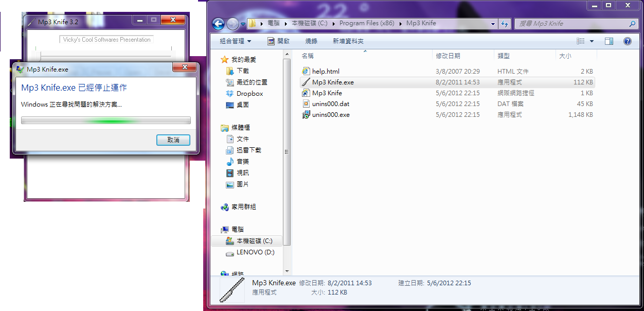Open 迅雷下載 library
The image size is (644, 311).
(x=248, y=150)
